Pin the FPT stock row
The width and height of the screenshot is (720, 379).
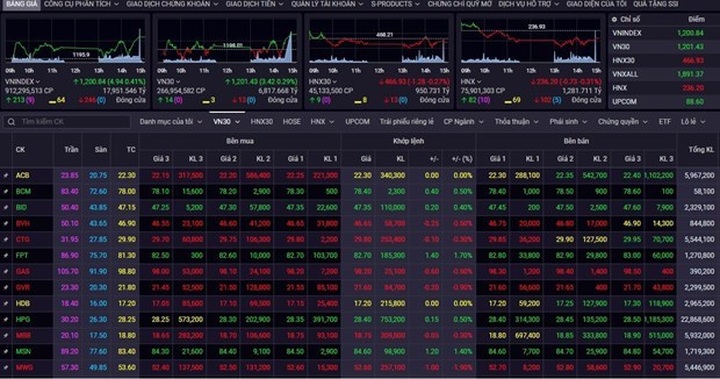(6, 255)
